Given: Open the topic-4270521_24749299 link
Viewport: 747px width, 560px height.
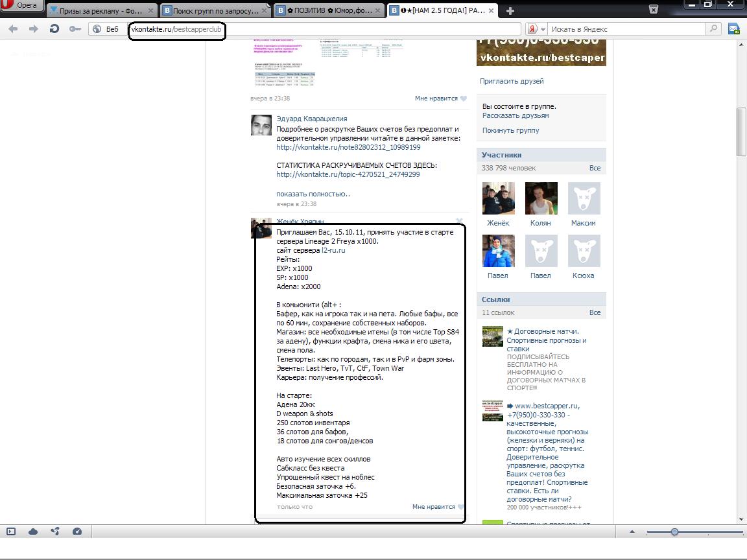Looking at the screenshot, I should (348, 174).
